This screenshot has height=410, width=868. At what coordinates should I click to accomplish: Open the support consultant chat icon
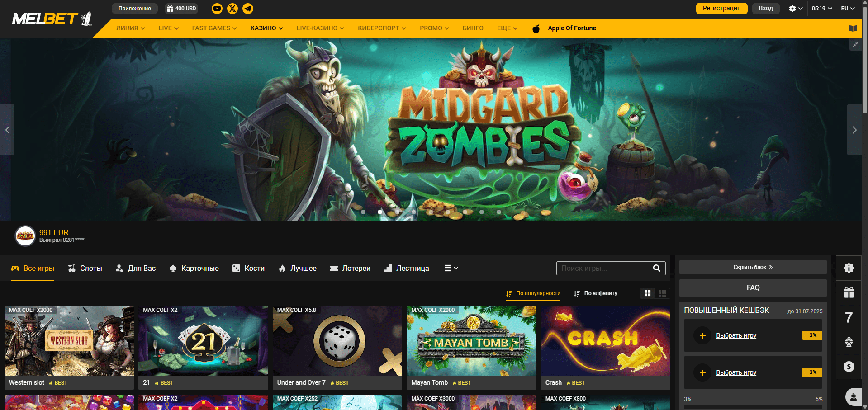[854, 397]
